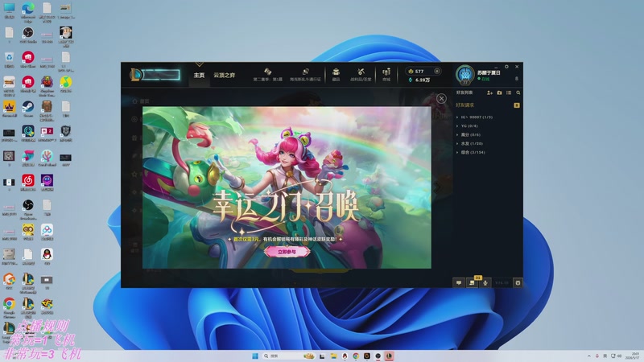Expand the 综合 friend group
The height and width of the screenshot is (362, 644).
pos(470,152)
